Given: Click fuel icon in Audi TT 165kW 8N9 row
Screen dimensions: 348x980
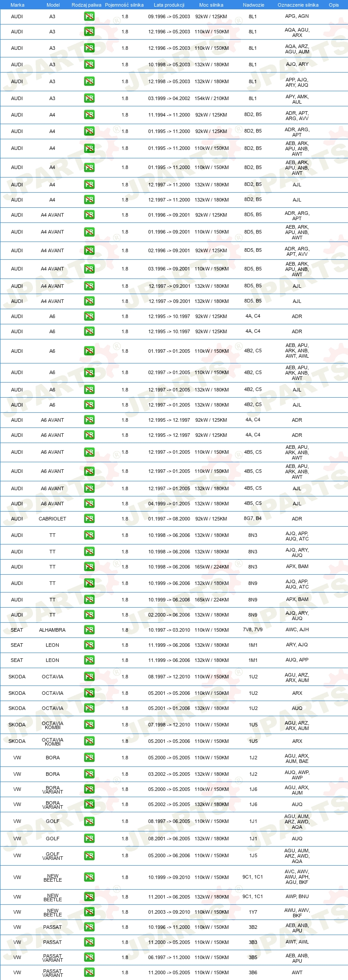Looking at the screenshot, I should click(89, 600).
